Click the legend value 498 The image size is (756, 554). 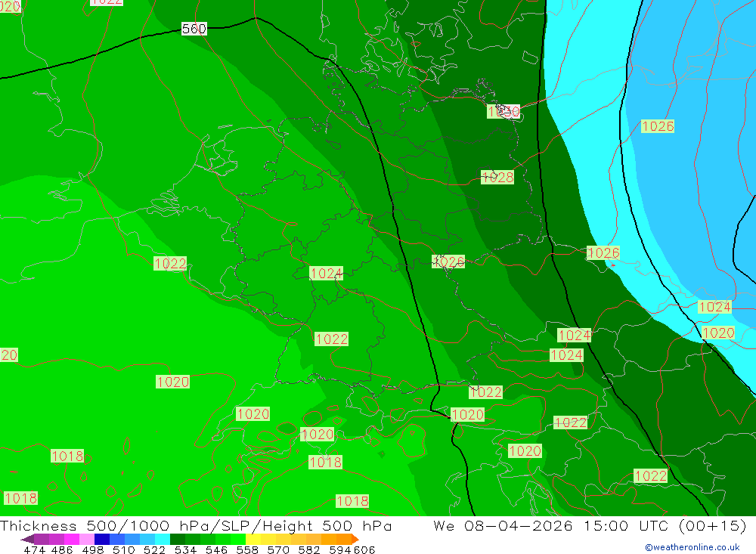pos(92,549)
